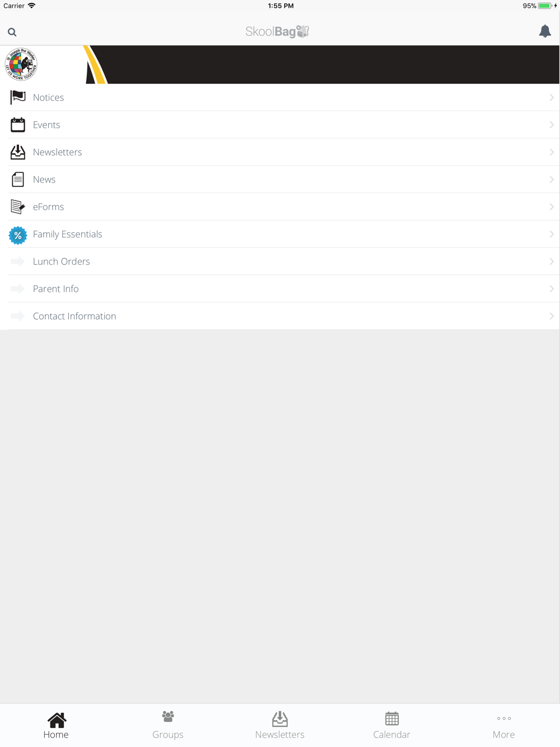Expand the Parent Info row chevron
Viewport: 560px width, 747px height.
click(552, 289)
